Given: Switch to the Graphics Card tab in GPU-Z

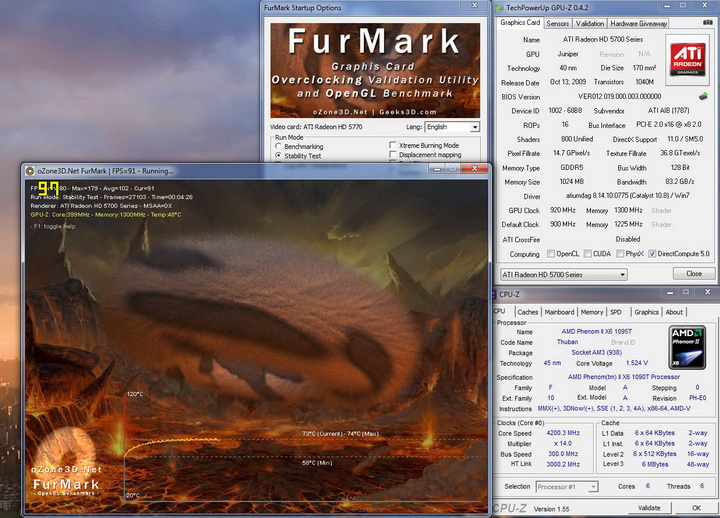Looking at the screenshot, I should 520,23.
